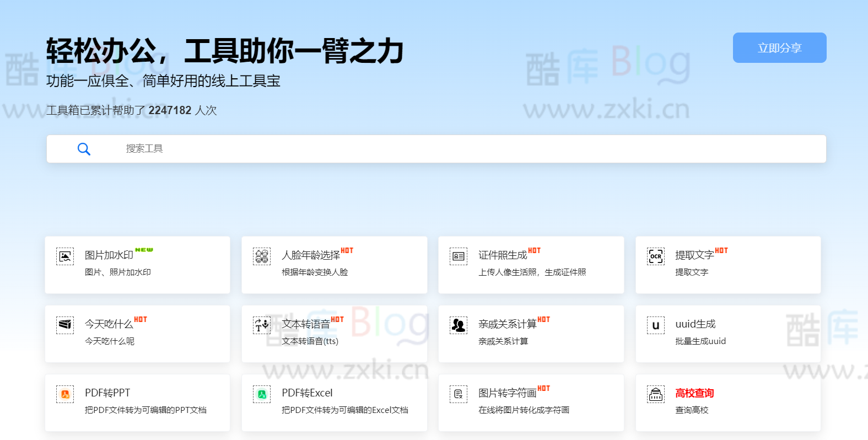This screenshot has height=440, width=868.
Task: Click description 把PDF文件转为可编辑的PPT文档
Action: pyautogui.click(x=145, y=410)
